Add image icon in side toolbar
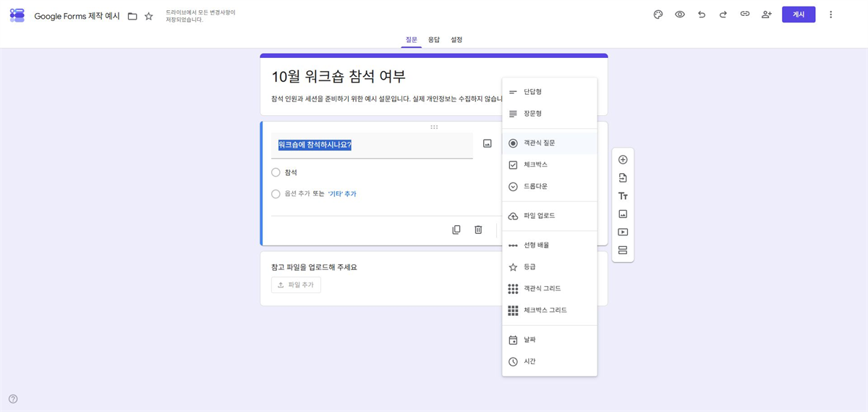The image size is (868, 412). [623, 214]
